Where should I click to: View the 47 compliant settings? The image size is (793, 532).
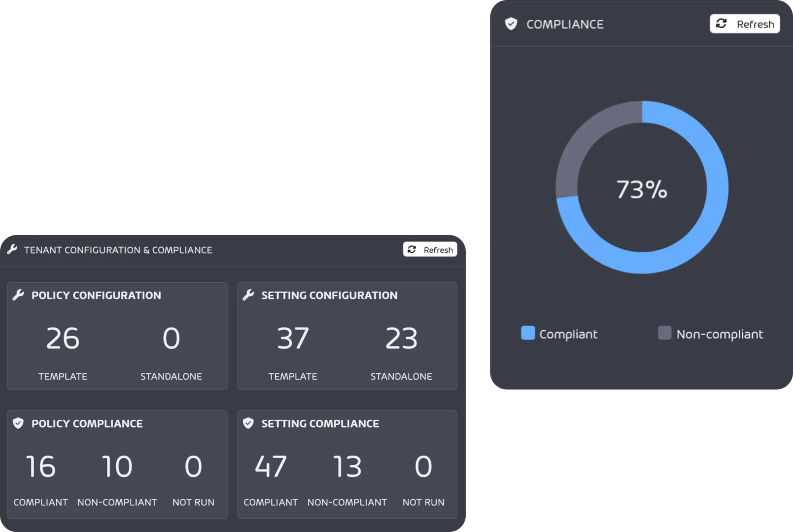(271, 466)
